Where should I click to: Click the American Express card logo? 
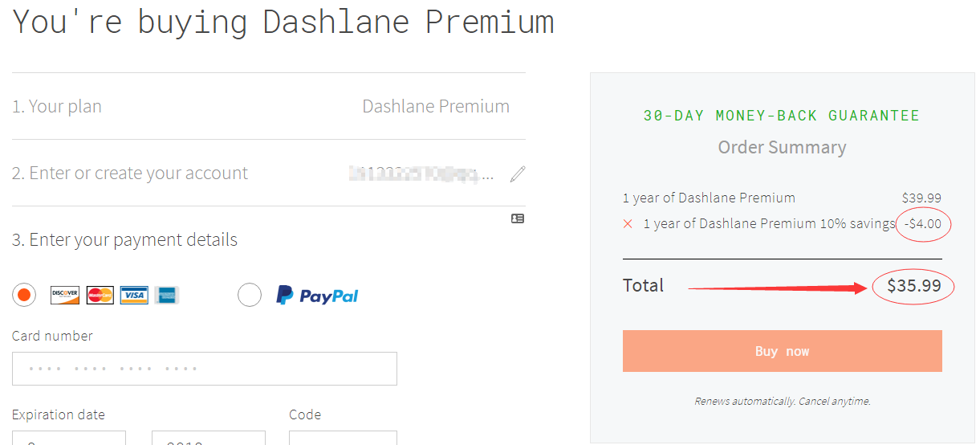pyautogui.click(x=166, y=296)
